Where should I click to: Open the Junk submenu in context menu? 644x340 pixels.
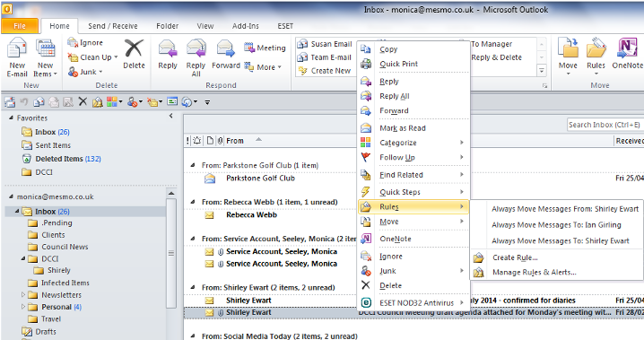(413, 271)
